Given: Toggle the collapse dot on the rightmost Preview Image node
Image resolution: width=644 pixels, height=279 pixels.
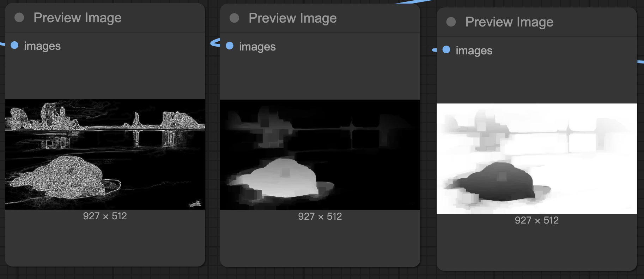Looking at the screenshot, I should point(451,22).
